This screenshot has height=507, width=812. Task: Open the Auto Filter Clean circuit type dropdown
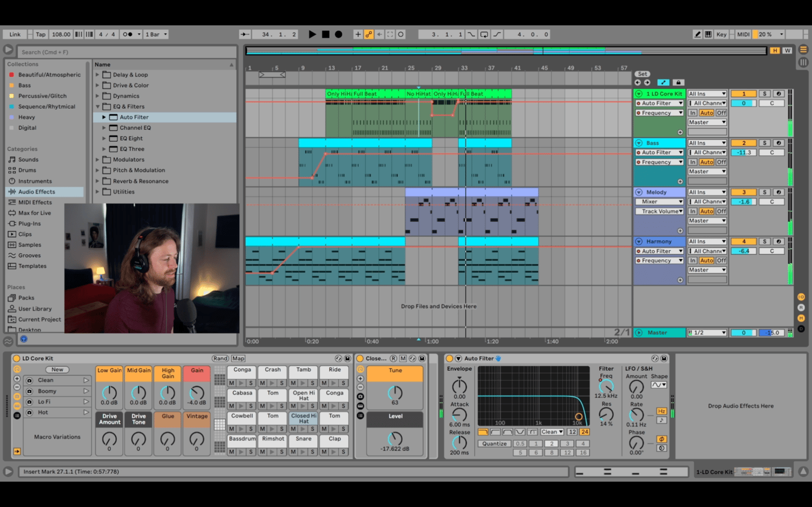(552, 432)
